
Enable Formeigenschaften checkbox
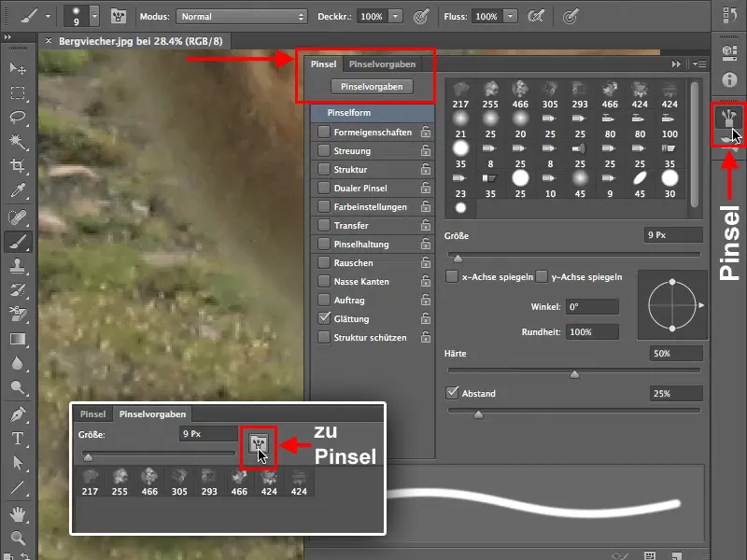click(324, 132)
